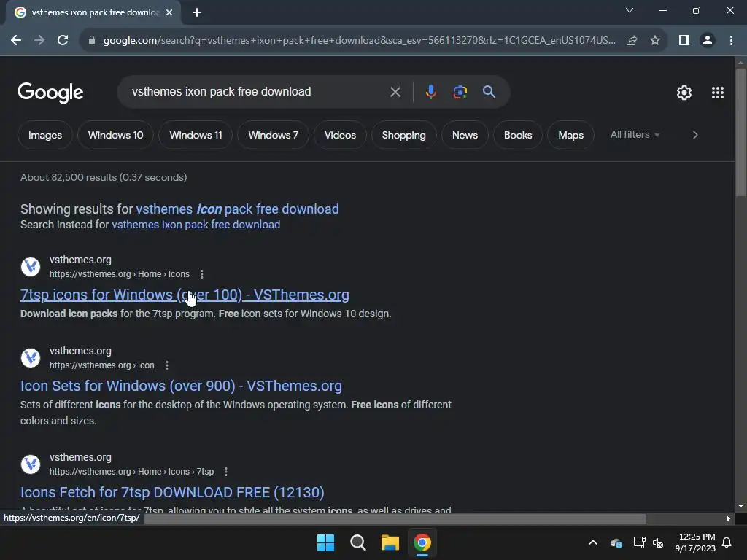Click vsthemes favicon of Icons Fetch result

[x=31, y=464]
